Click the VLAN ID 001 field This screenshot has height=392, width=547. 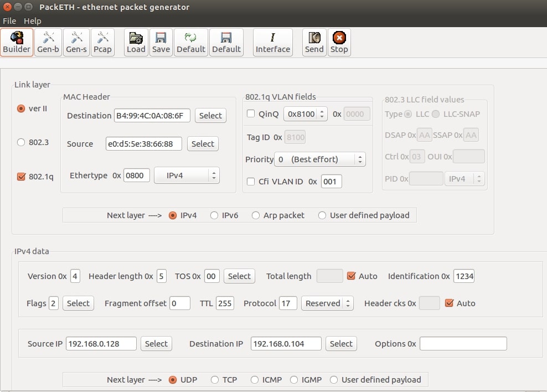[332, 182]
